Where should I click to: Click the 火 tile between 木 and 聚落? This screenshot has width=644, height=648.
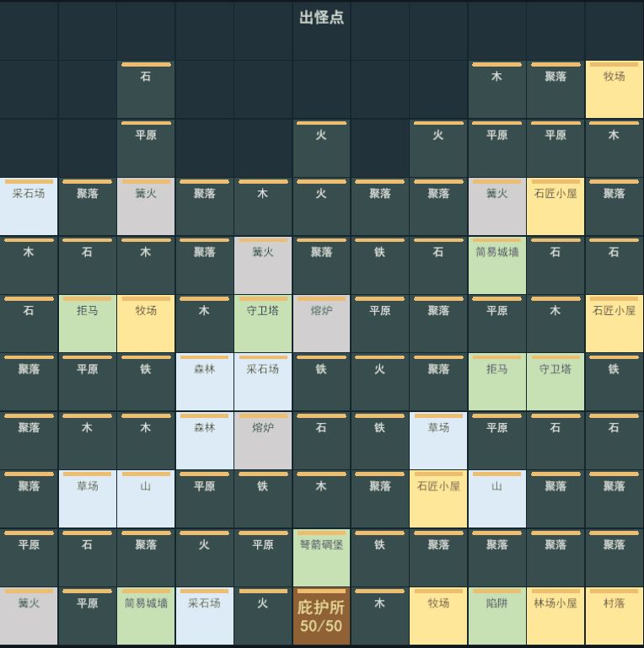point(321,206)
